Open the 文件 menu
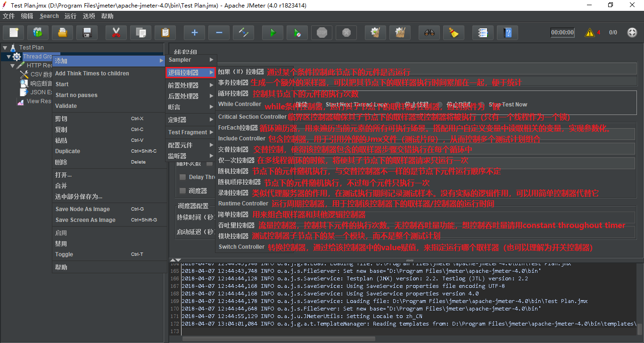 pos(8,16)
